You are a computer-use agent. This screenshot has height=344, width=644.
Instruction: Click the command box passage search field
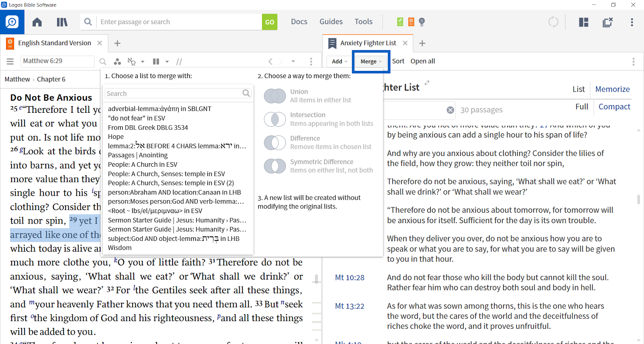[179, 22]
